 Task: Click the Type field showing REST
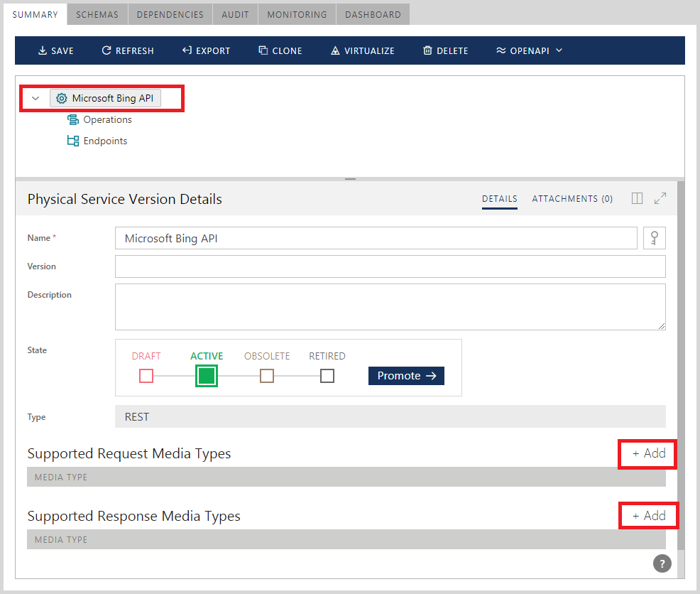pos(390,416)
